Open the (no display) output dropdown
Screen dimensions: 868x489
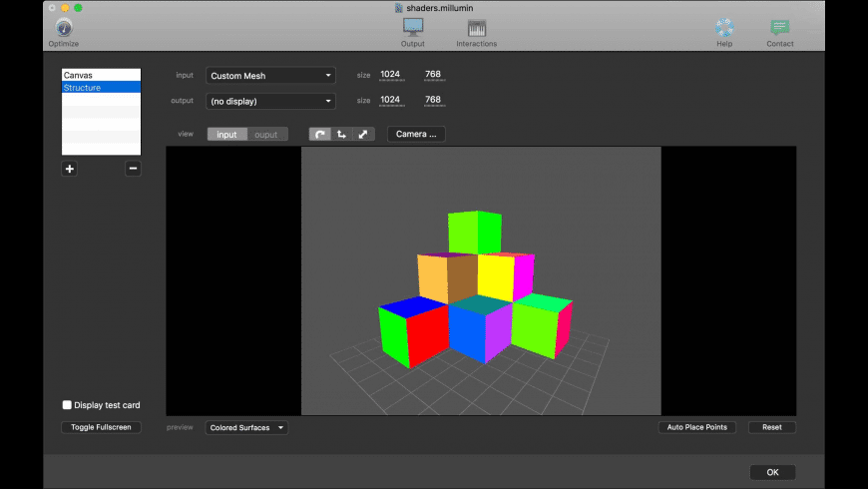pyautogui.click(x=270, y=101)
